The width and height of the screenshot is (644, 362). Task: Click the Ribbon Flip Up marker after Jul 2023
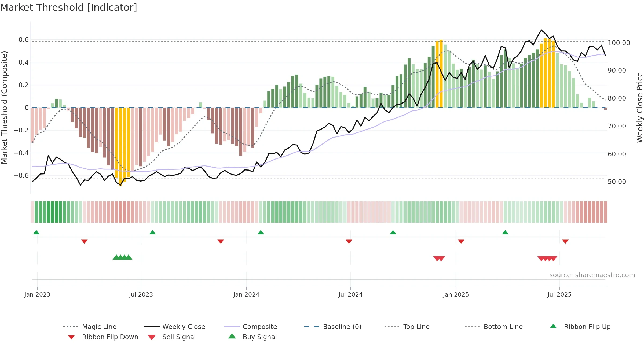(152, 232)
